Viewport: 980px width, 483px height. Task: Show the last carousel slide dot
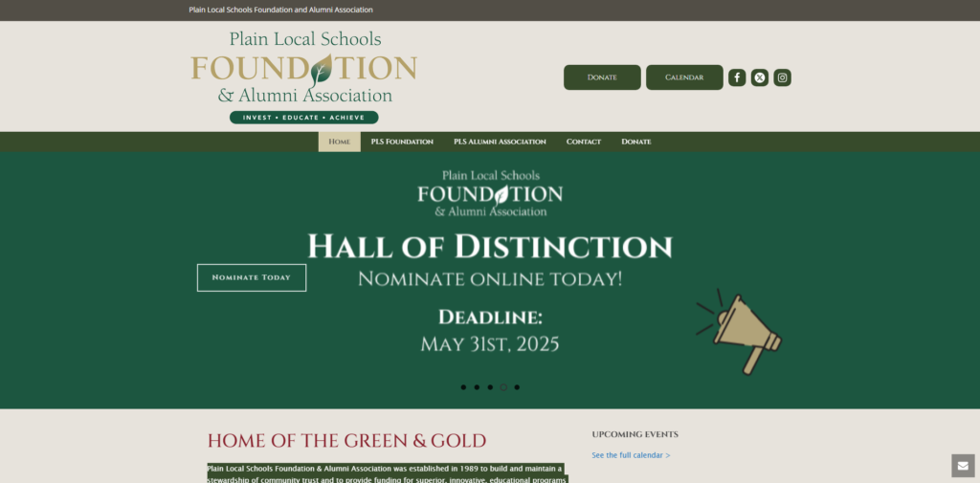click(x=517, y=387)
